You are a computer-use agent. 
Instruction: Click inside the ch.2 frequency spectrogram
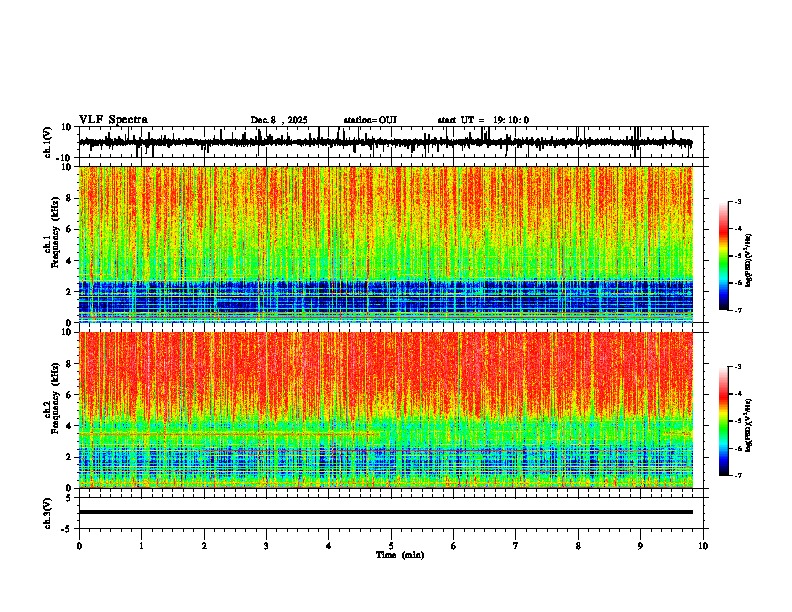point(386,410)
